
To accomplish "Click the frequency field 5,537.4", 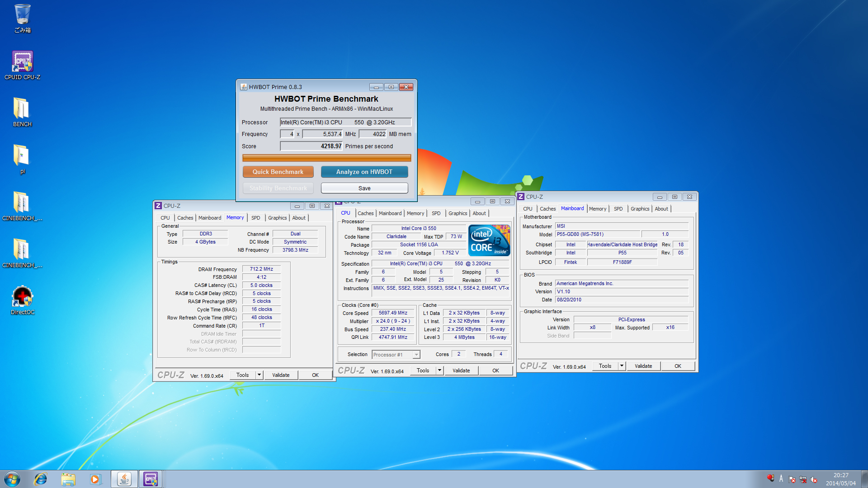I will 323,134.
